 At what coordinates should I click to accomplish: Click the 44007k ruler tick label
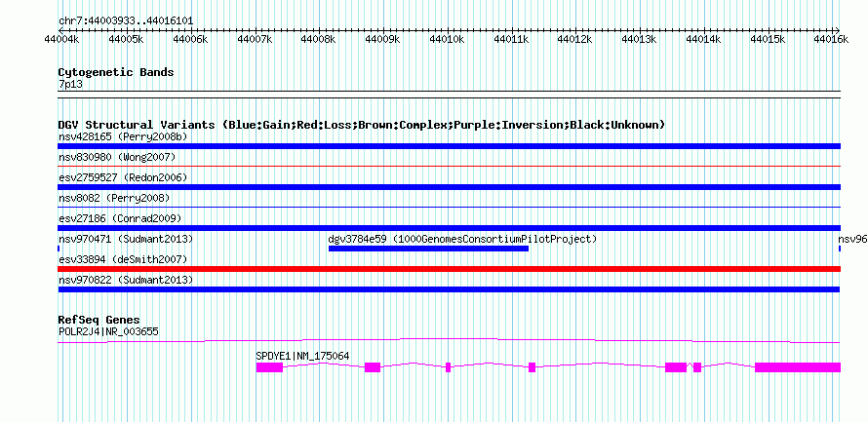pyautogui.click(x=256, y=39)
